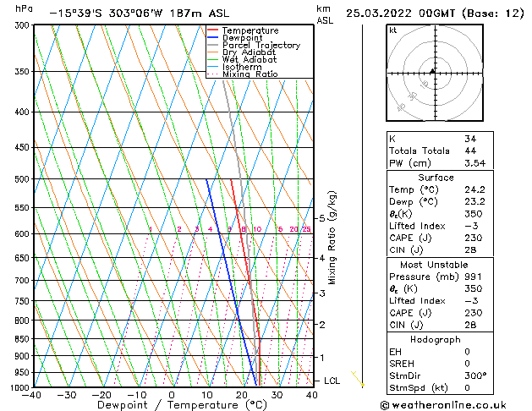
Task: Click the weatheronline.co.uk copyright link
Action: point(443,405)
